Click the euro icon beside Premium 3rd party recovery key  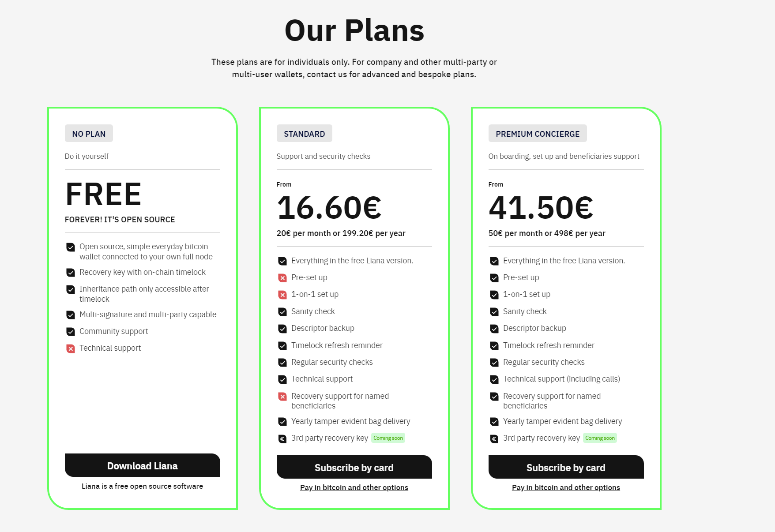pyautogui.click(x=494, y=438)
